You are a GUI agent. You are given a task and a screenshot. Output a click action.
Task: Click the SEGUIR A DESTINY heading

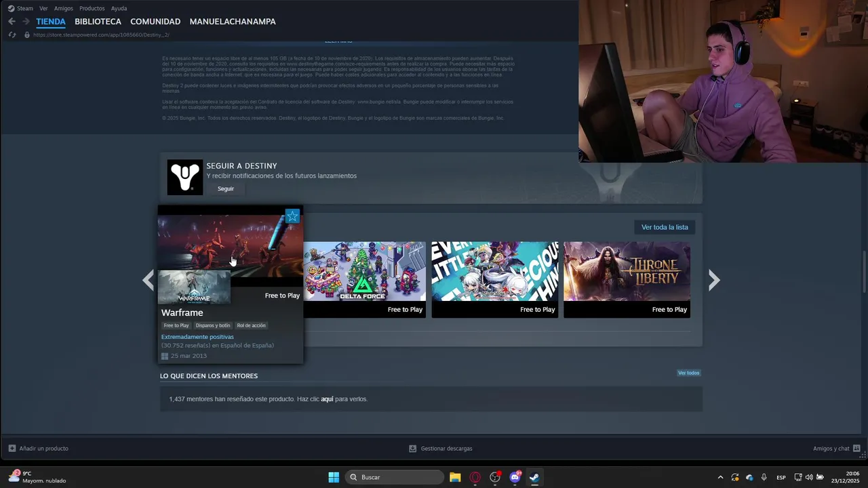click(241, 165)
